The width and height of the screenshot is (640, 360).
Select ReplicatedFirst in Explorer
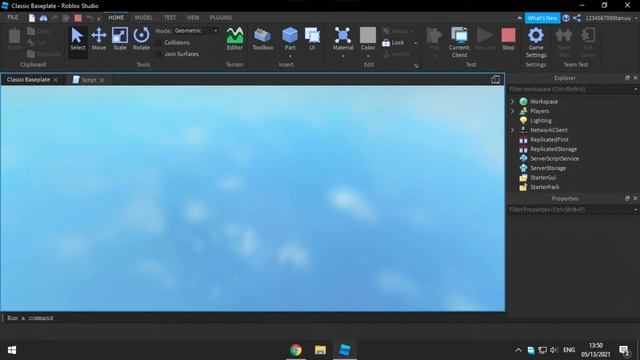pos(549,139)
